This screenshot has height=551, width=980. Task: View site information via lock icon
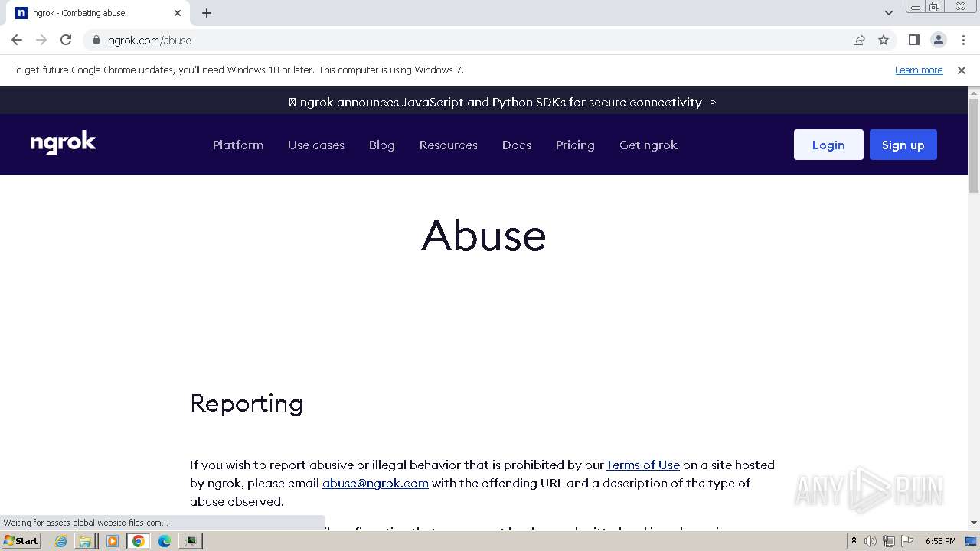(x=96, y=40)
